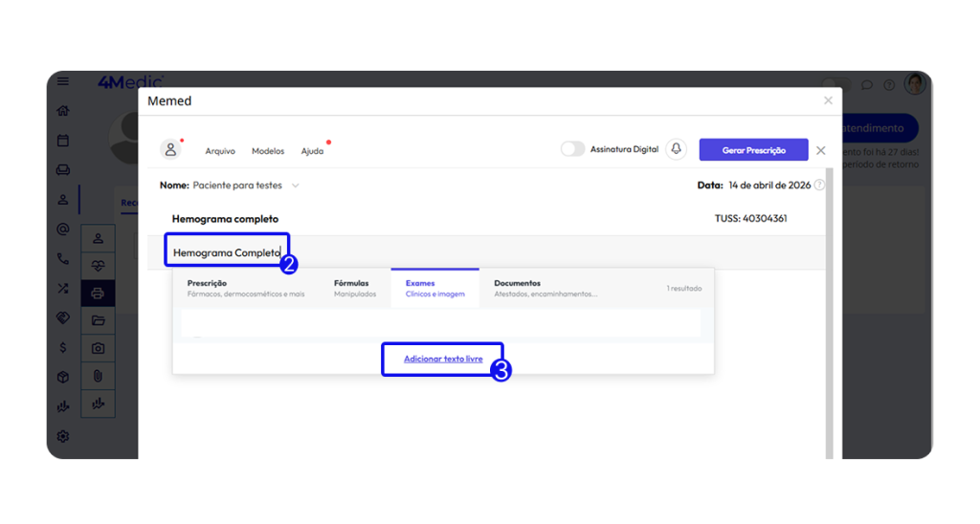980x524 pixels.
Task: Click the paperclip attachment icon
Action: (x=98, y=376)
